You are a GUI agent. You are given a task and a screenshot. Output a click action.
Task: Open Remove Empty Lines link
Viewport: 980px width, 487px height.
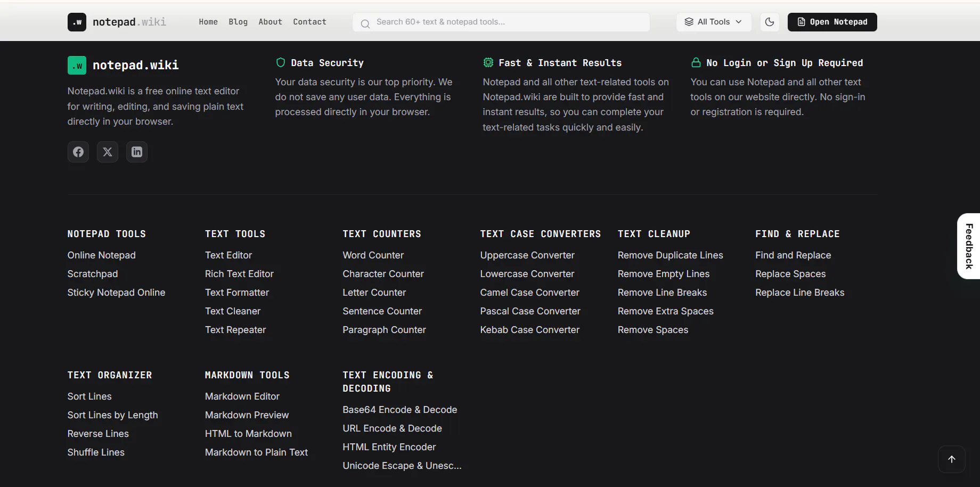(x=664, y=274)
